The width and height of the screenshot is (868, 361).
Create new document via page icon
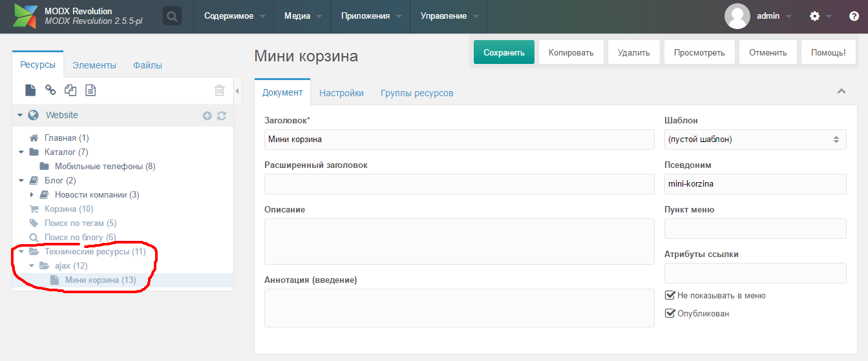pos(30,90)
